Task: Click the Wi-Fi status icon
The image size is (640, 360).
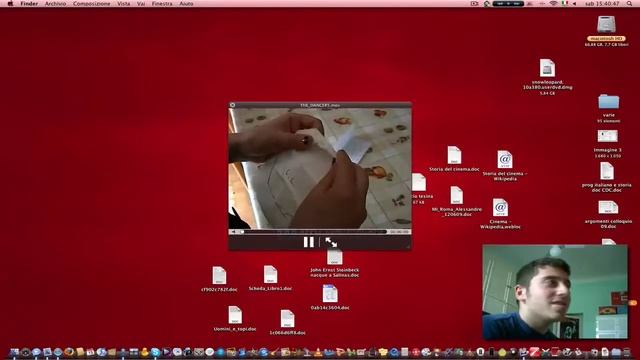Action: (x=553, y=4)
